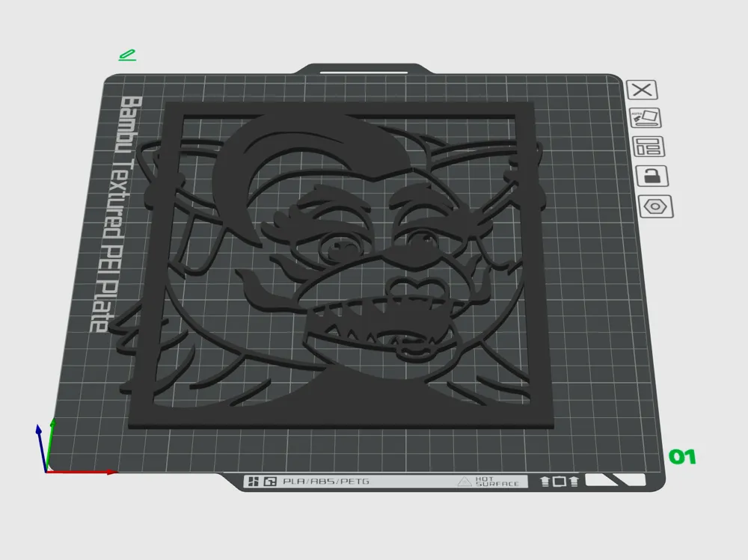The height and width of the screenshot is (560, 748).
Task: Remove all objects with the X plate icon
Action: (642, 90)
